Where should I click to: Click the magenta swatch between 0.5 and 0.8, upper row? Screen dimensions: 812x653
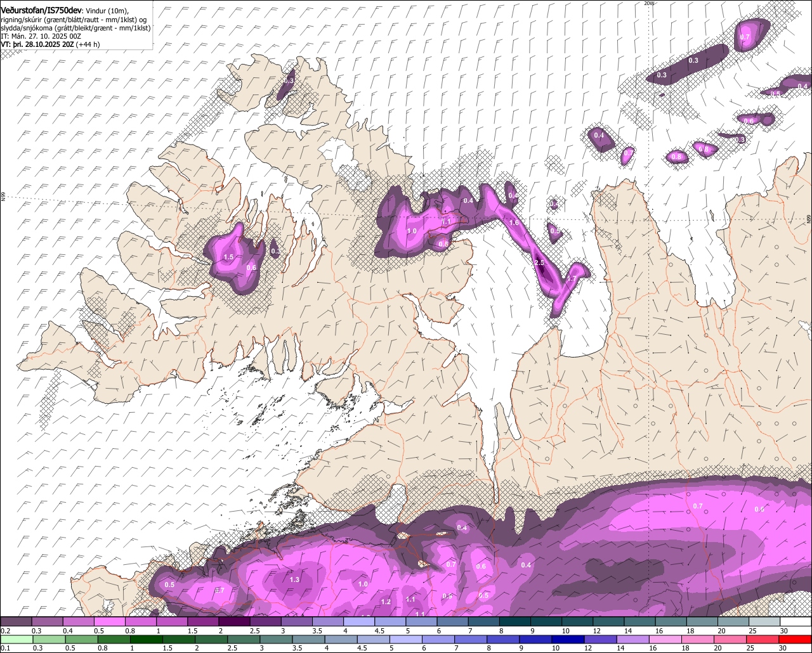point(109,622)
